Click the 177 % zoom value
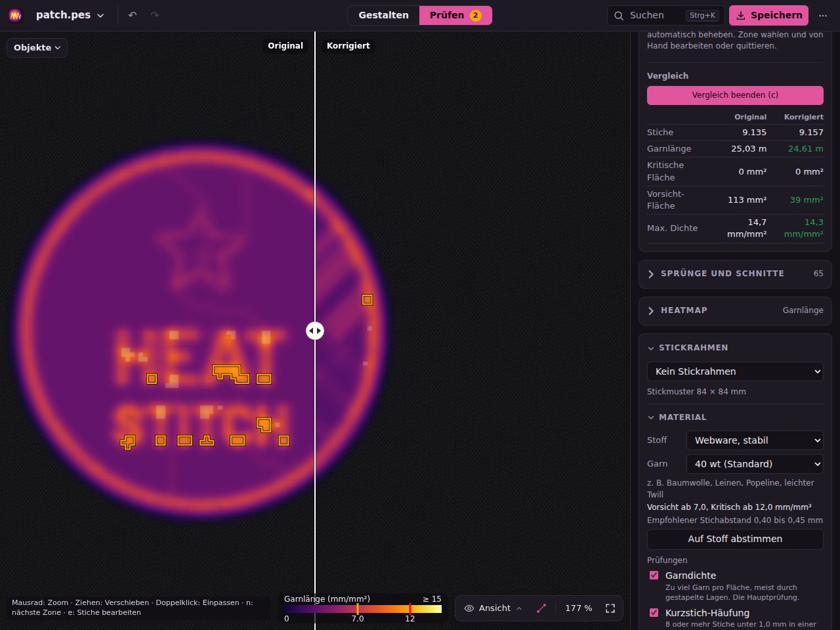Viewport: 840px width, 630px height. coord(578,608)
